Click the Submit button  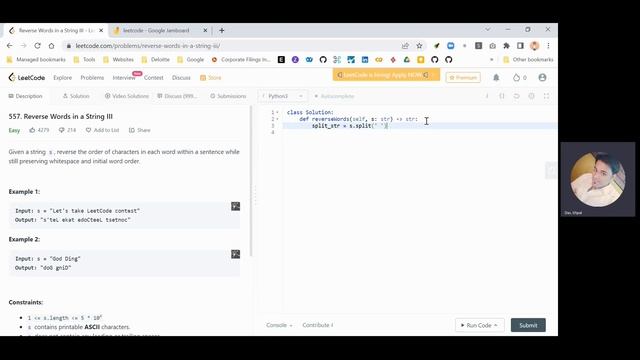[x=528, y=325]
